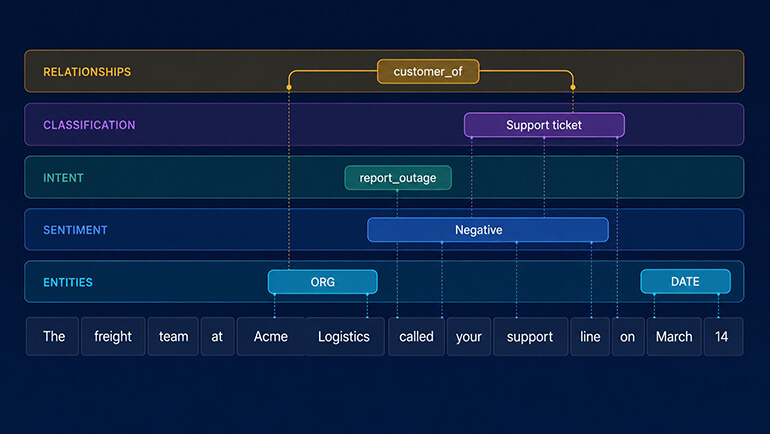
Task: Select the INTENT layer label
Action: (x=63, y=178)
